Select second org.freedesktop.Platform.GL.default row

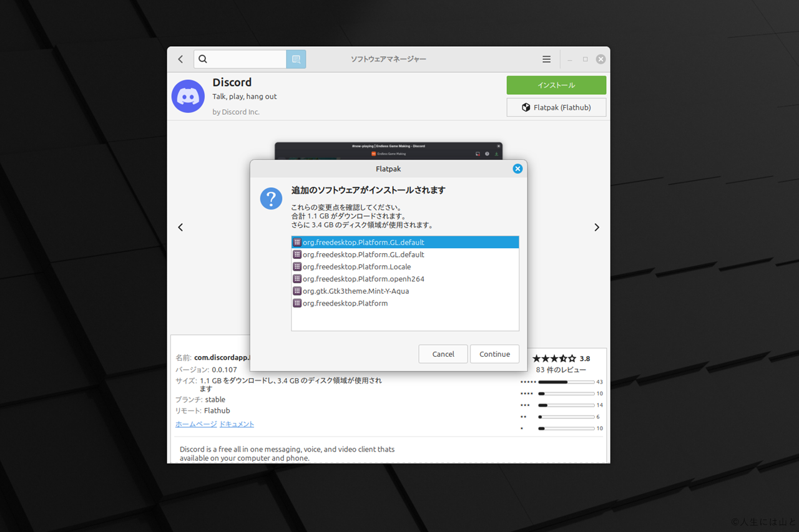tap(405, 254)
